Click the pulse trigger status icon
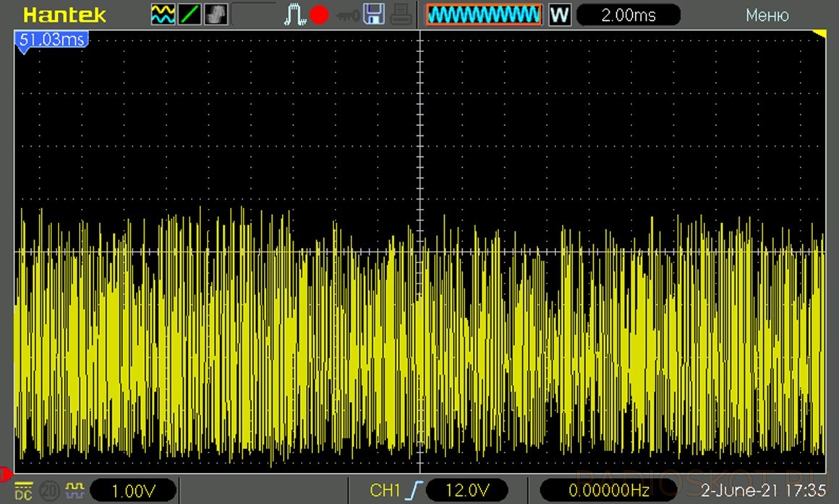This screenshot has width=839, height=504. click(x=295, y=14)
